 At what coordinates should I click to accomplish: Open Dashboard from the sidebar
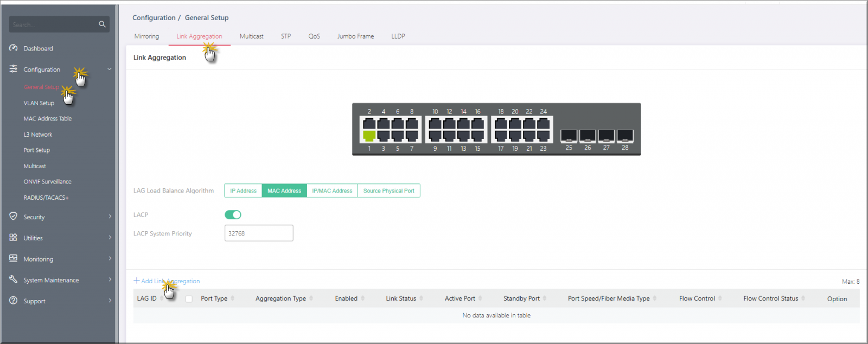click(38, 49)
